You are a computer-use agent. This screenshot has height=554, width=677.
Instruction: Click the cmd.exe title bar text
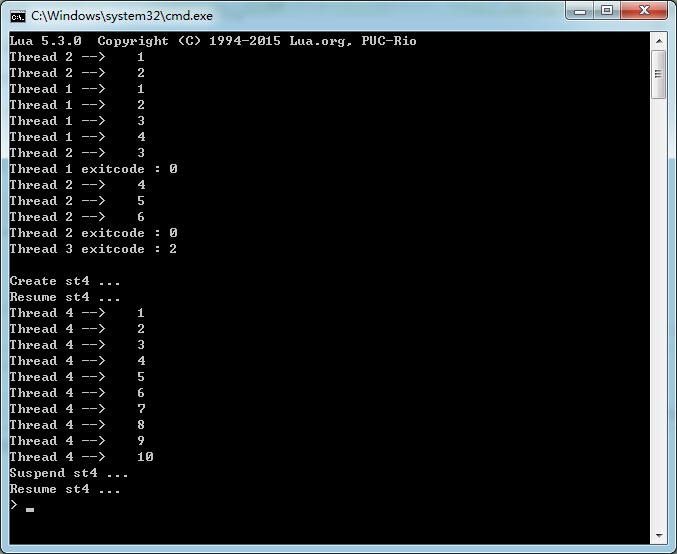pyautogui.click(x=122, y=16)
